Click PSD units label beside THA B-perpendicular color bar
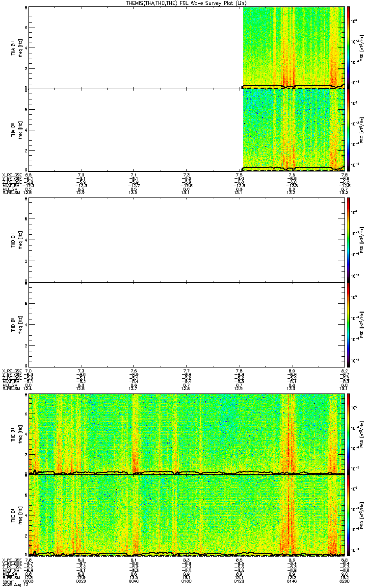The width and height of the screenshot is (368, 588). (x=362, y=47)
